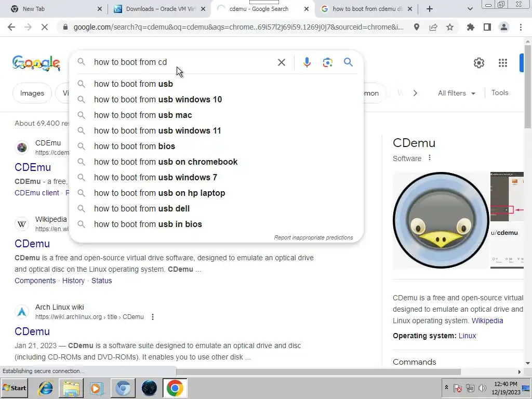Click the CDemu penguin logo thumbnail

(x=441, y=220)
